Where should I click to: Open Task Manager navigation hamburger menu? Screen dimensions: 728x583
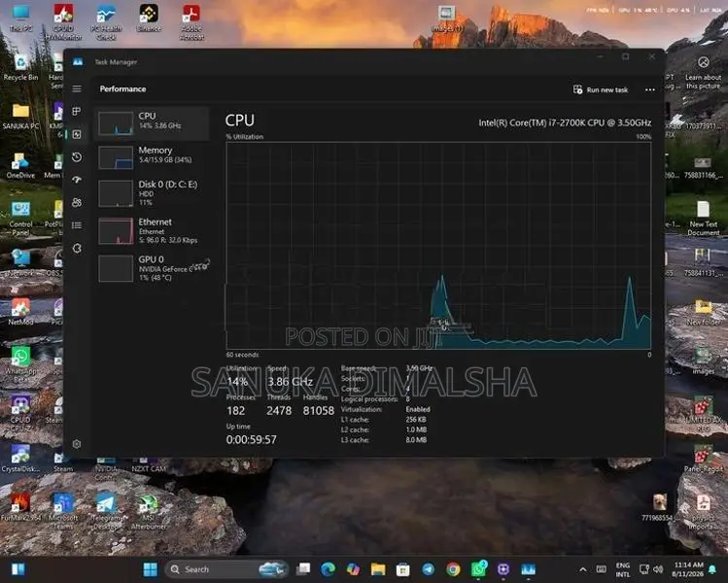click(x=77, y=88)
